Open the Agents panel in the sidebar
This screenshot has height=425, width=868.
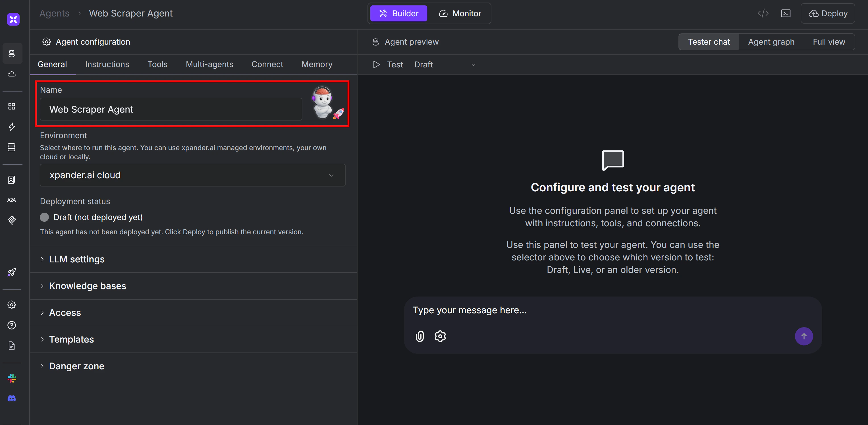point(12,53)
